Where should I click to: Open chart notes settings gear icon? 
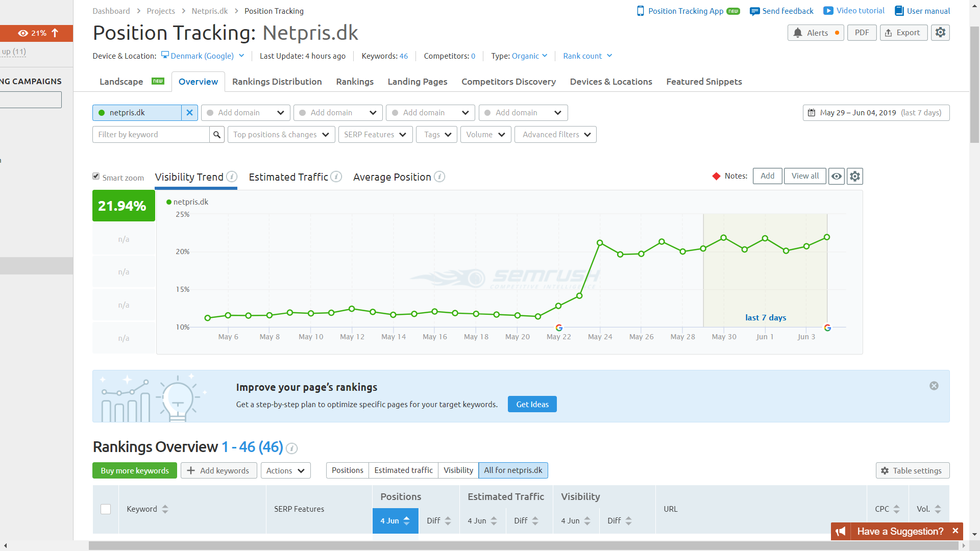click(855, 176)
